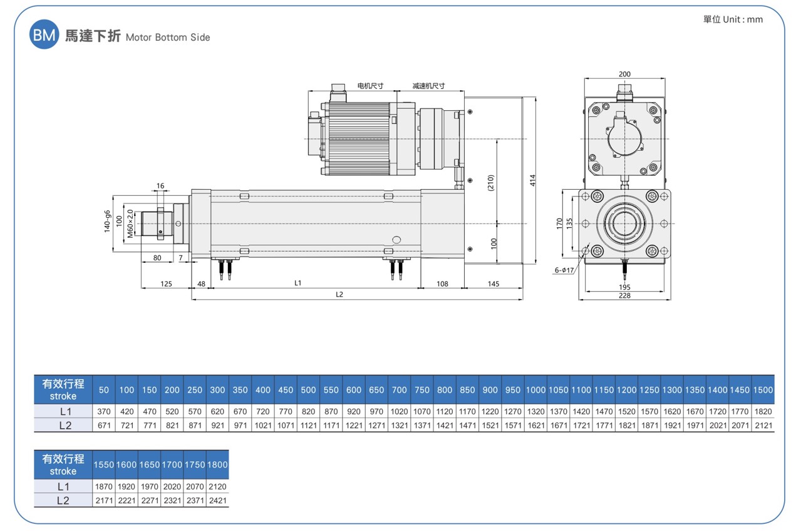This screenshot has width=796, height=532.
Task: Select L1 value 1820
Action: coord(763,412)
